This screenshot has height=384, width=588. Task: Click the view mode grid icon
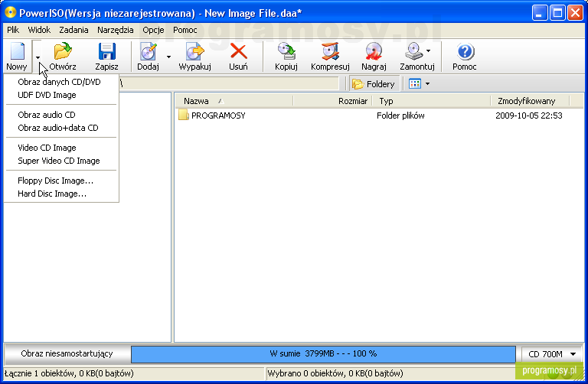coord(415,83)
